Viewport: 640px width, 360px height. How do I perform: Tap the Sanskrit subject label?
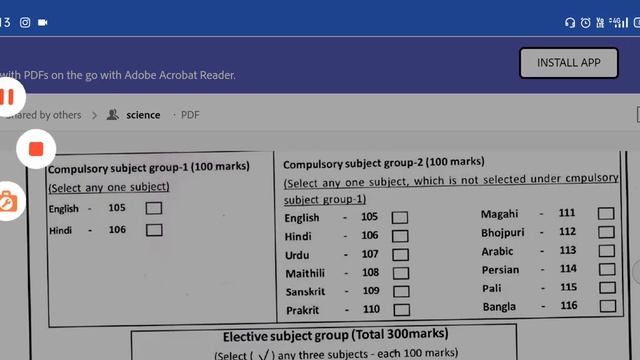[305, 292]
